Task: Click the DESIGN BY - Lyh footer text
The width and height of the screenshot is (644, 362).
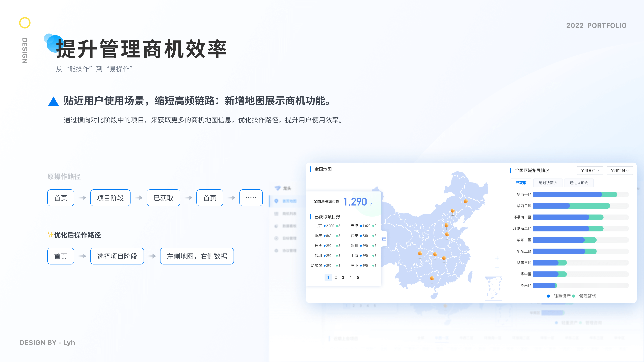Action: (x=47, y=343)
